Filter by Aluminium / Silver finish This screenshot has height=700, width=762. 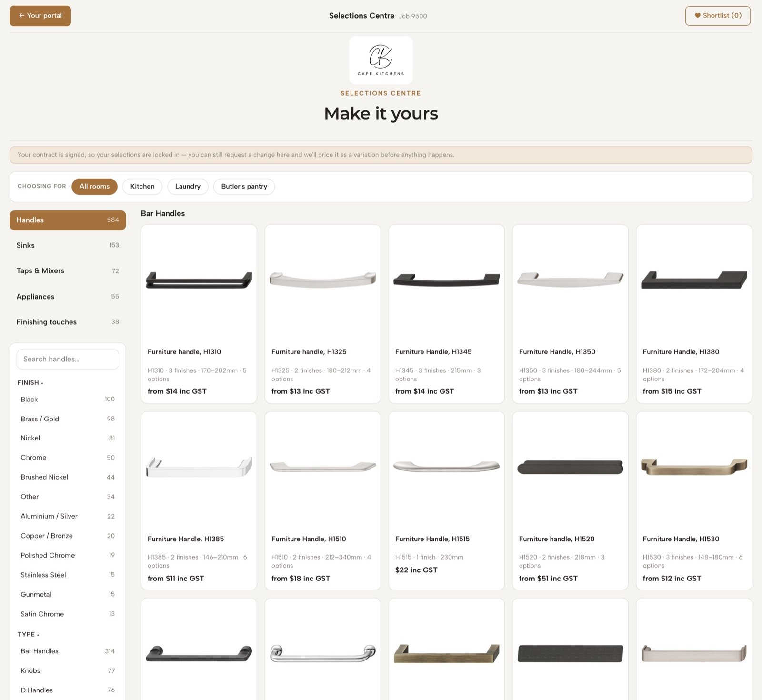(68, 516)
